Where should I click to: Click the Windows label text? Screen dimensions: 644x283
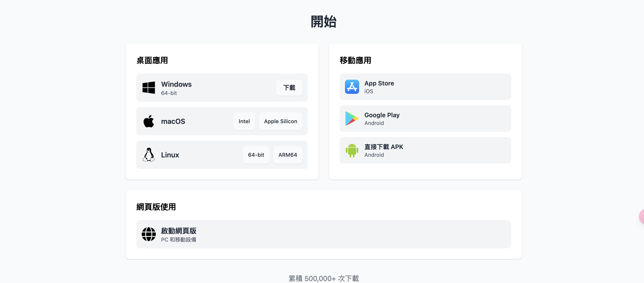coord(176,84)
